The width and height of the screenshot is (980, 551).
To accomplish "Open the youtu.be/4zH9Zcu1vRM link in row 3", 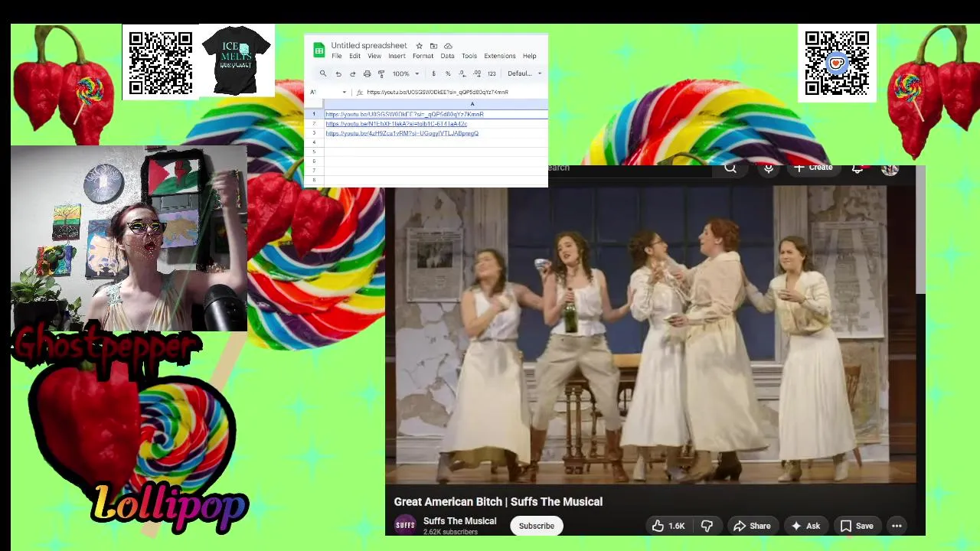I will coord(402,133).
